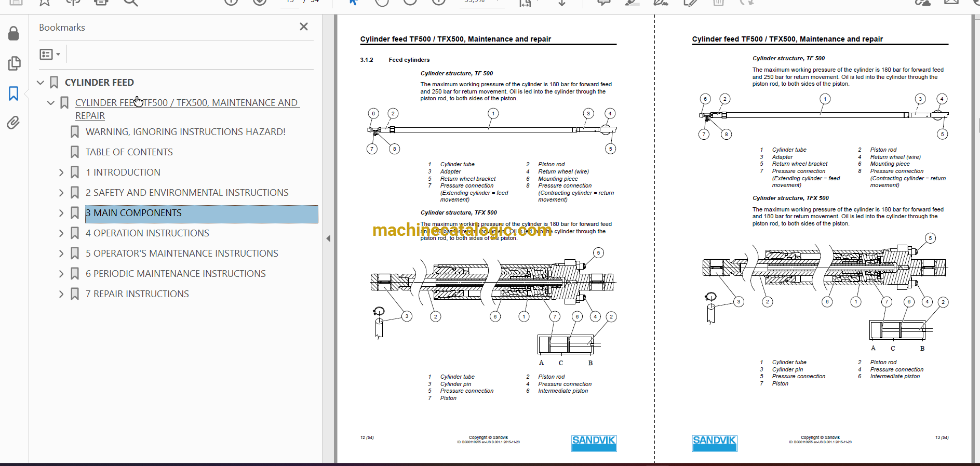Screen dimensions: 980x466
Task: Expand the 7 REPAIR INSTRUCTIONS bookmark
Action: 61,294
